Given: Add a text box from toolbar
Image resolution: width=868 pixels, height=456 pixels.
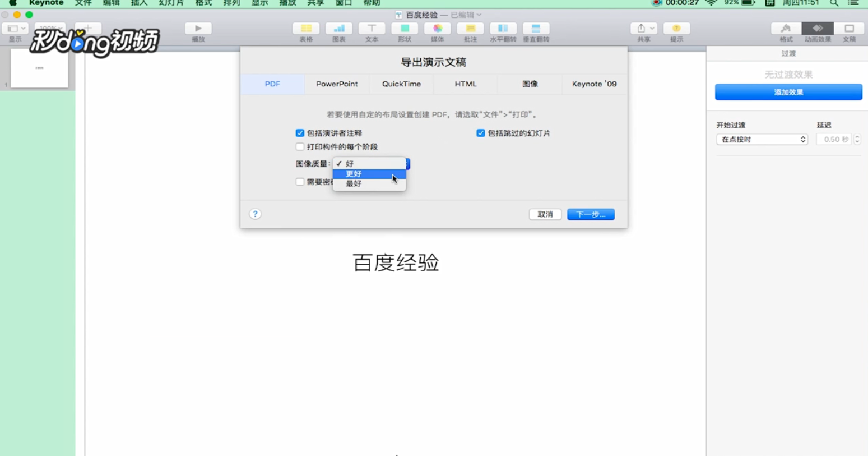Looking at the screenshot, I should pos(372,29).
